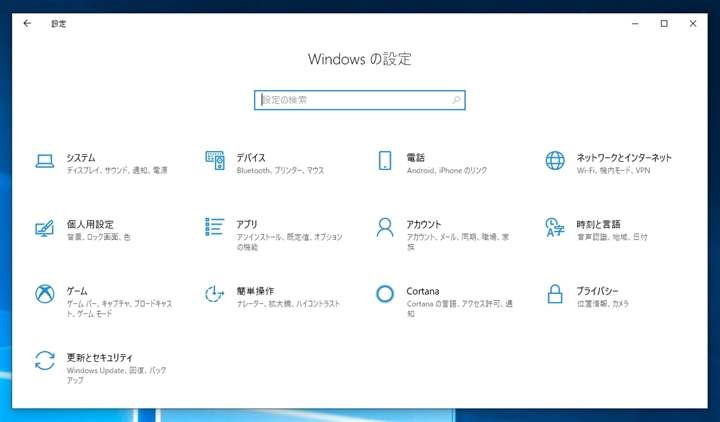The height and width of the screenshot is (422, 720).
Task: Click 'アカウント、メール、同期、職場、家族' description
Action: click(458, 242)
